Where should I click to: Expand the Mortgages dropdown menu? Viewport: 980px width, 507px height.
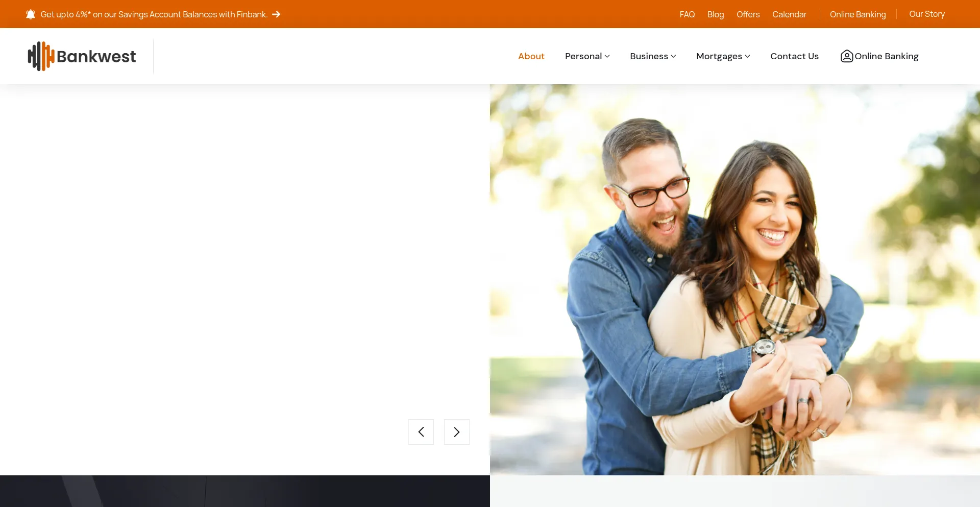point(723,56)
